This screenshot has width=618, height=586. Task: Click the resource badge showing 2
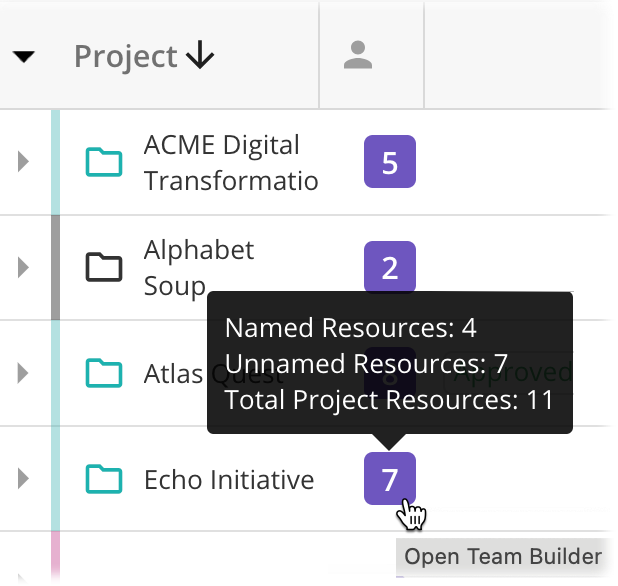(x=389, y=266)
